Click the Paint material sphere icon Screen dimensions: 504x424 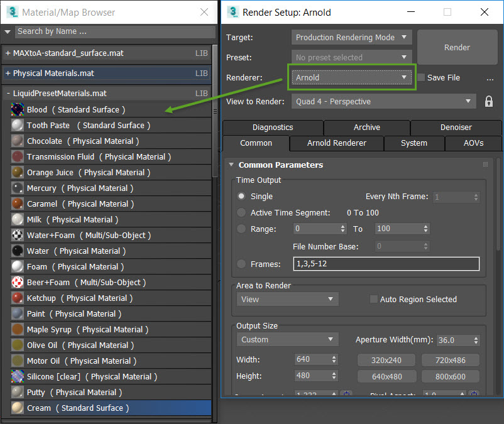tap(18, 314)
